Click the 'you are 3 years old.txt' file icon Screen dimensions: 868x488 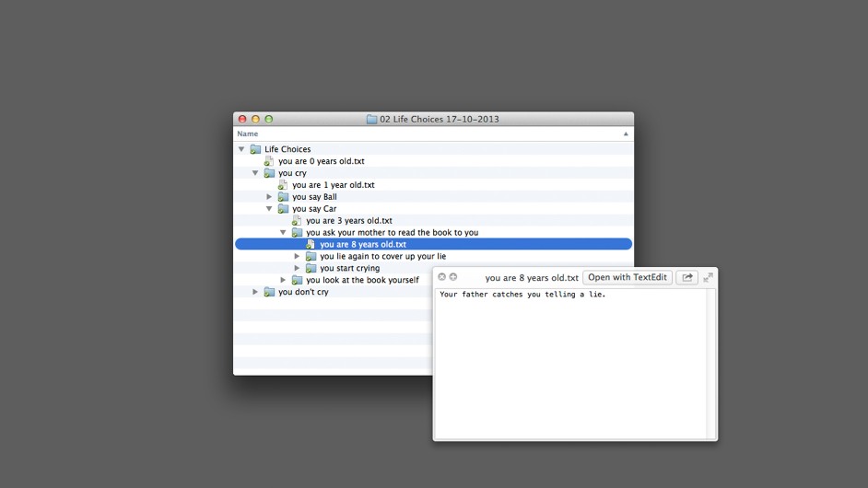pos(297,221)
